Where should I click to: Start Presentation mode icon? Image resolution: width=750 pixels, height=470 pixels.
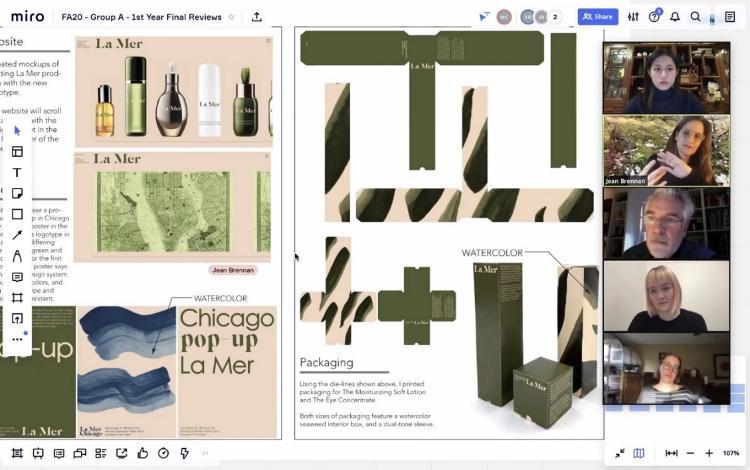[38, 453]
